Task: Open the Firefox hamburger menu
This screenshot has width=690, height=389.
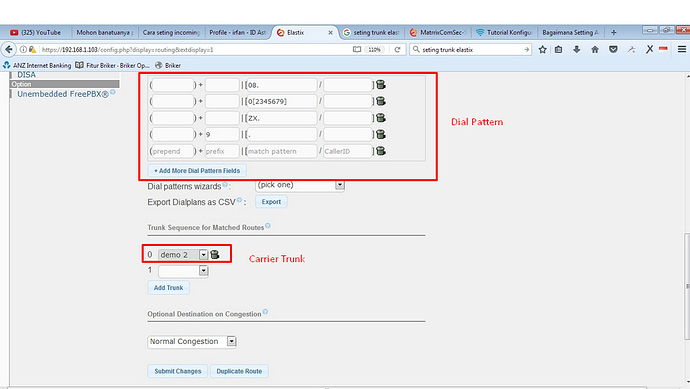Action: coord(682,49)
